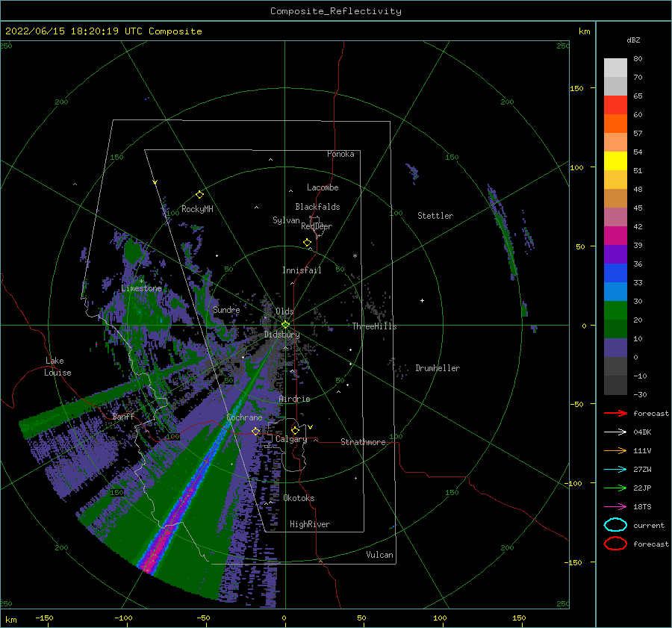Select the cyan 27ZW arrow legend symbol
Image resolution: width=672 pixels, height=628 pixels.
click(615, 470)
